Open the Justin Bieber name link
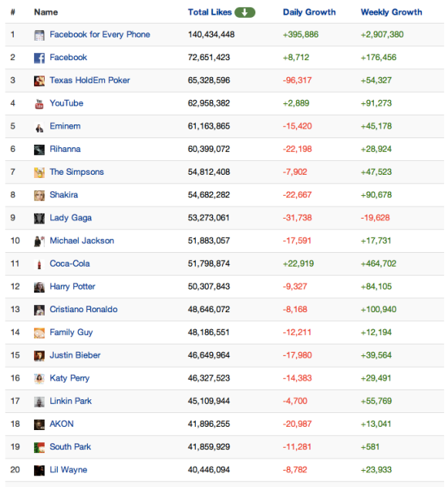Image resolution: width=448 pixels, height=487 pixels. tap(75, 355)
